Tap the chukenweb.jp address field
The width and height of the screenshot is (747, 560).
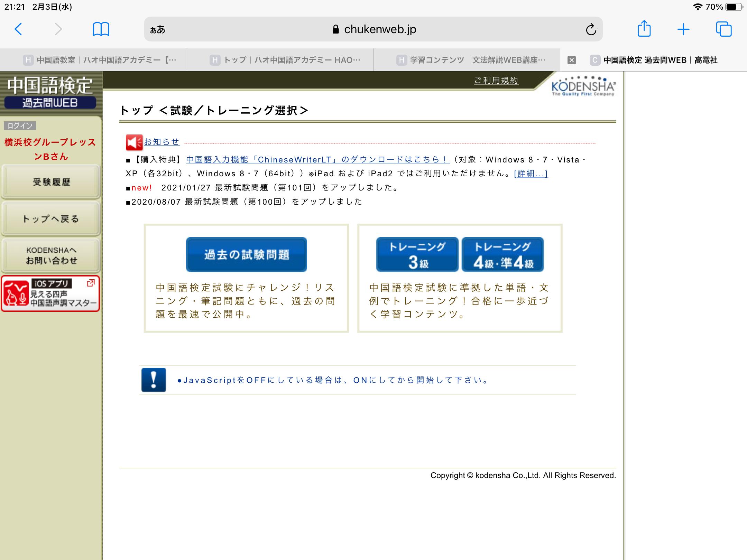373,29
